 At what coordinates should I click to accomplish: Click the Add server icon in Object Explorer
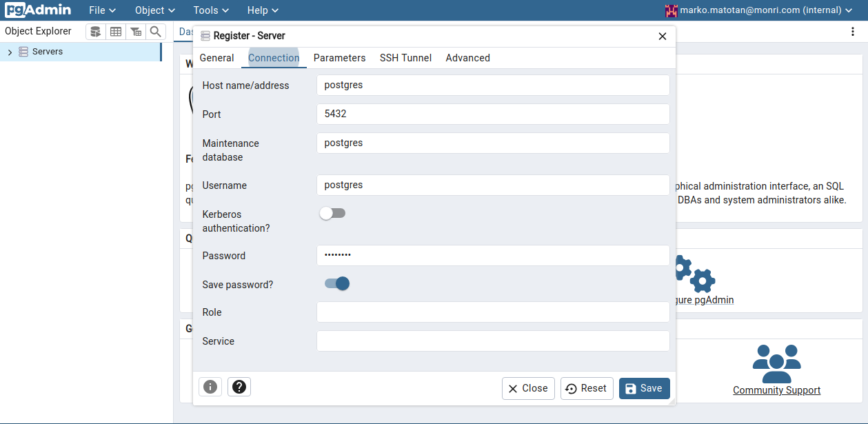(x=96, y=32)
